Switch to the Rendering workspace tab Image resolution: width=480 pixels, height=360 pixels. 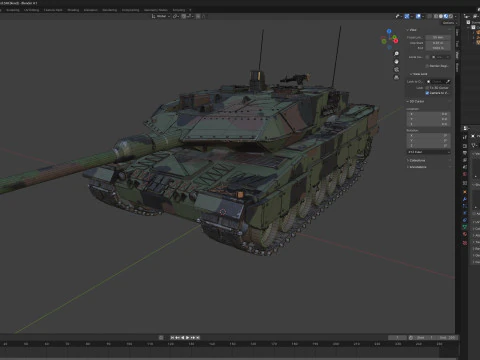110,10
